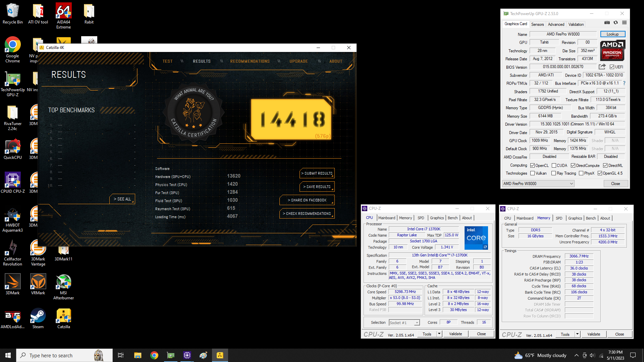Viewport: 644px width, 362px height.
Task: Open AIDA64 Extreme desktop icon
Action: coord(63,16)
